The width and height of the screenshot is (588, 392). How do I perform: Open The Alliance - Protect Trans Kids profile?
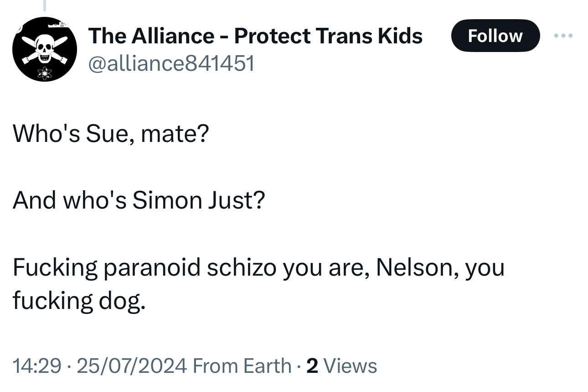[255, 36]
